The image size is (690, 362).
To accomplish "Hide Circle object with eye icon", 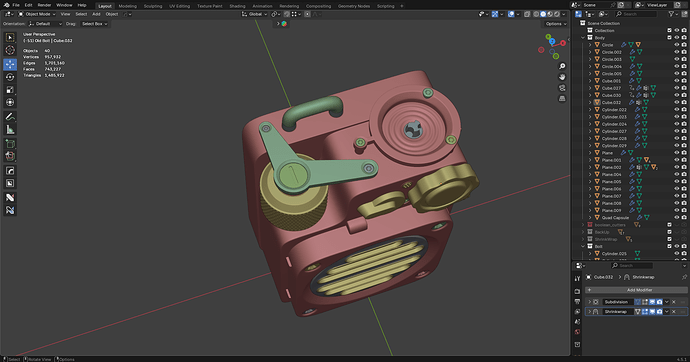I will pos(677,45).
